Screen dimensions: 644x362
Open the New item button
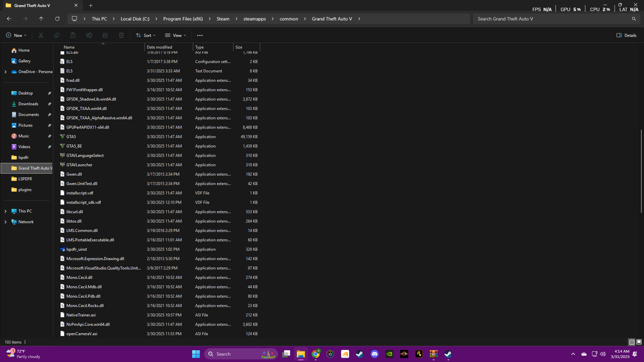(x=16, y=35)
